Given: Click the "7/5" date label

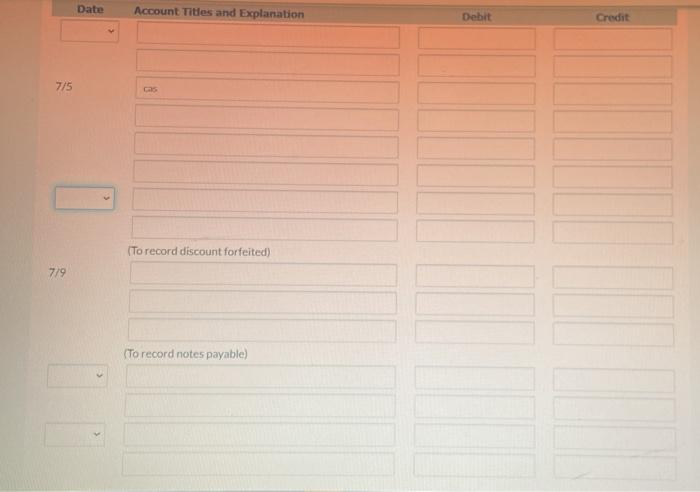Looking at the screenshot, I should point(64,86).
